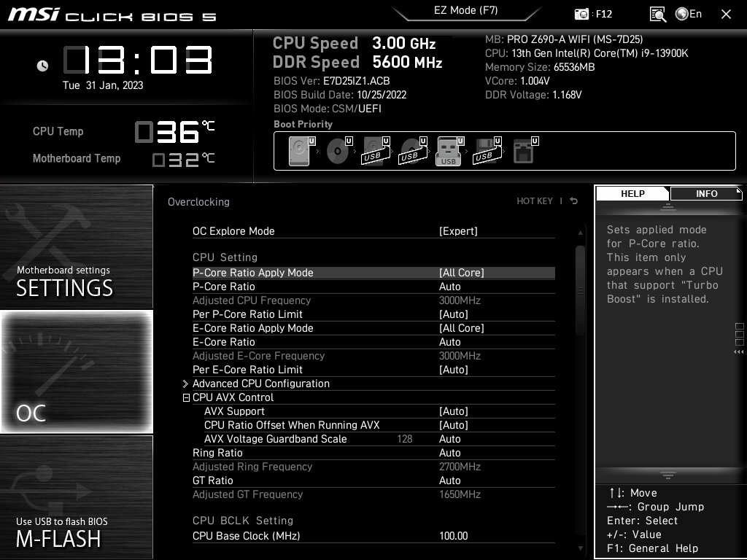This screenshot has width=747, height=560.
Task: Open CPU Ratio Offset When Running AVX
Action: pos(379,425)
